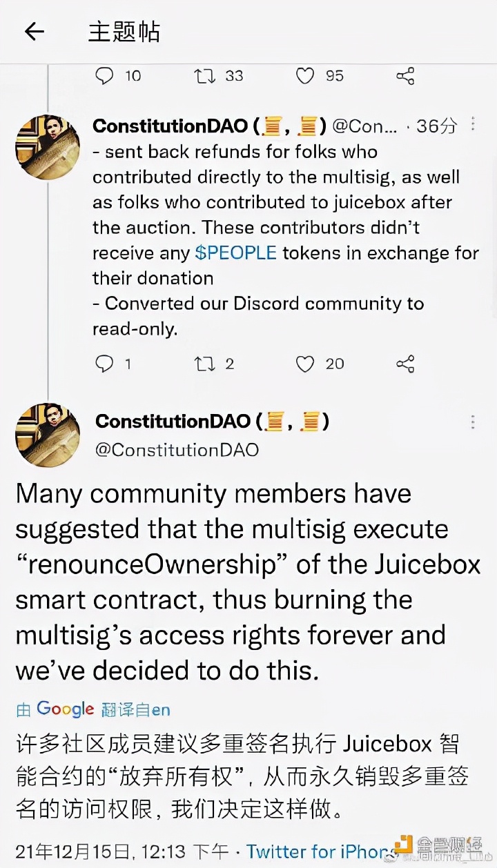
Task: Open more options on the main tweet
Action: (473, 422)
